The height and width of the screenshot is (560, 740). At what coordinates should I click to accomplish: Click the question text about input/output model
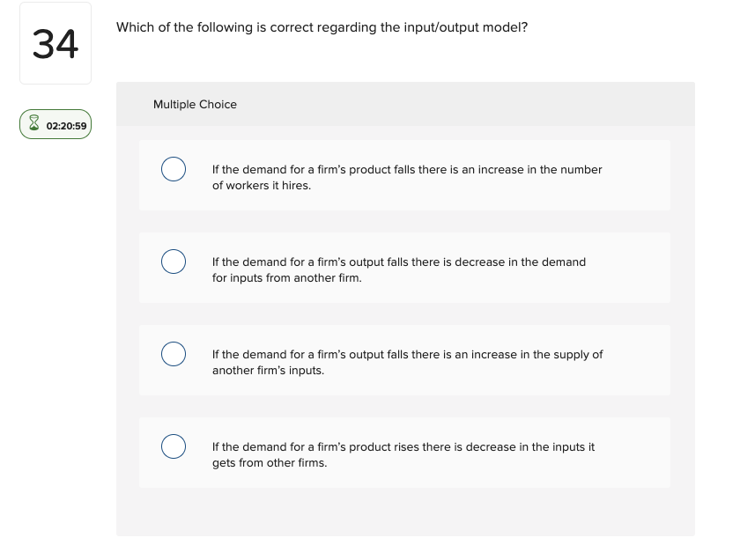pyautogui.click(x=321, y=27)
